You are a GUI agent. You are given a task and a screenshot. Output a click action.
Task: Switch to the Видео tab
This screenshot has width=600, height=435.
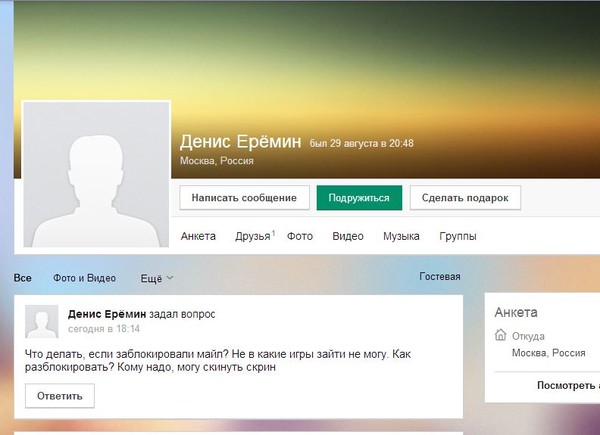(348, 236)
